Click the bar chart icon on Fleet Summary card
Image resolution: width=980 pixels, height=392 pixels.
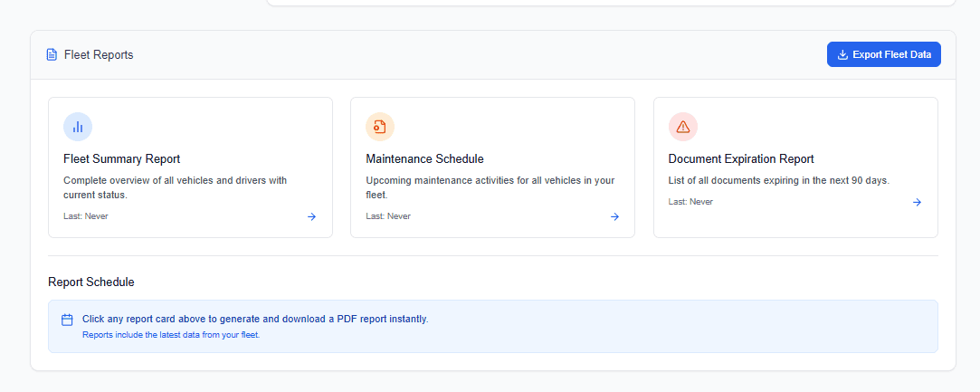coord(78,127)
